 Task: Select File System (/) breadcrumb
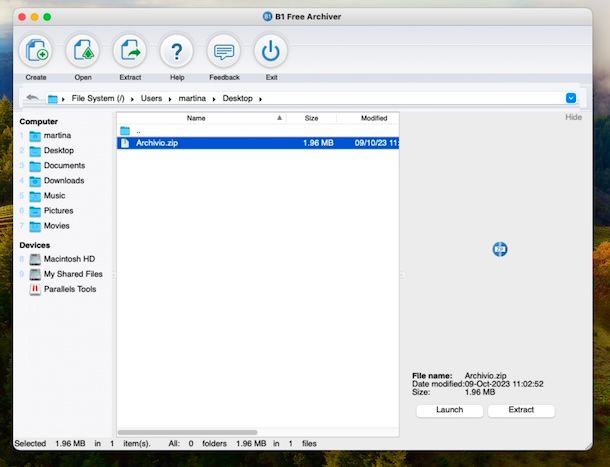(x=98, y=98)
